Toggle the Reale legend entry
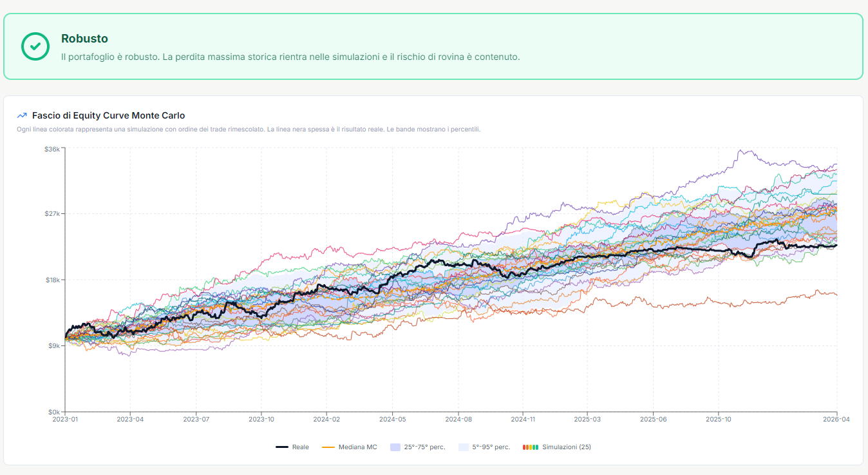Image resolution: width=868 pixels, height=475 pixels. [x=292, y=447]
